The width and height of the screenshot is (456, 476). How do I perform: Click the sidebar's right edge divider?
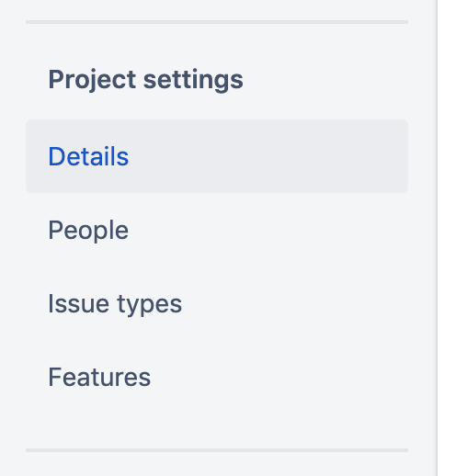[x=437, y=238]
